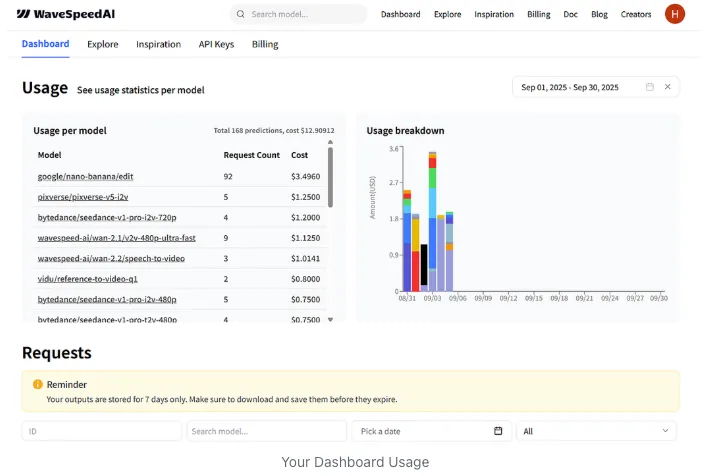This screenshot has height=476, width=707.
Task: Select the Dashboard tab
Action: coord(46,44)
